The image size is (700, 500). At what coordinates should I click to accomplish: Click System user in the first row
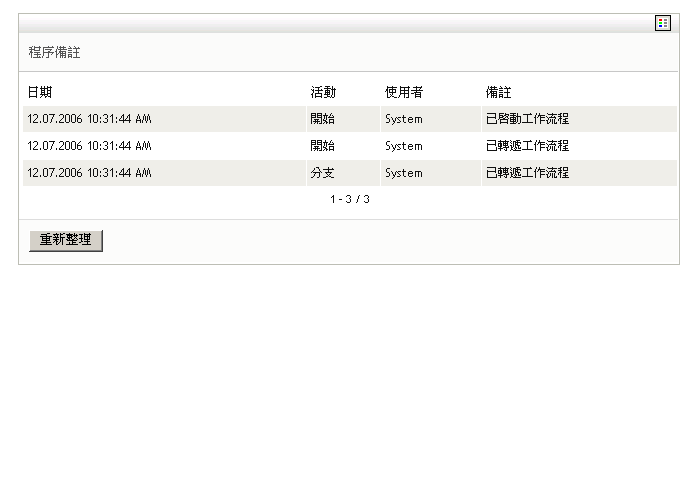coord(404,119)
